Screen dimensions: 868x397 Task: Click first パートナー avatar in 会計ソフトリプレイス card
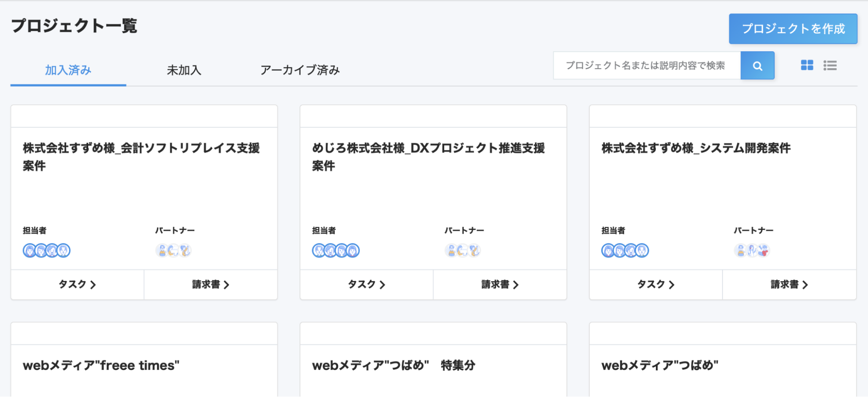pos(162,250)
